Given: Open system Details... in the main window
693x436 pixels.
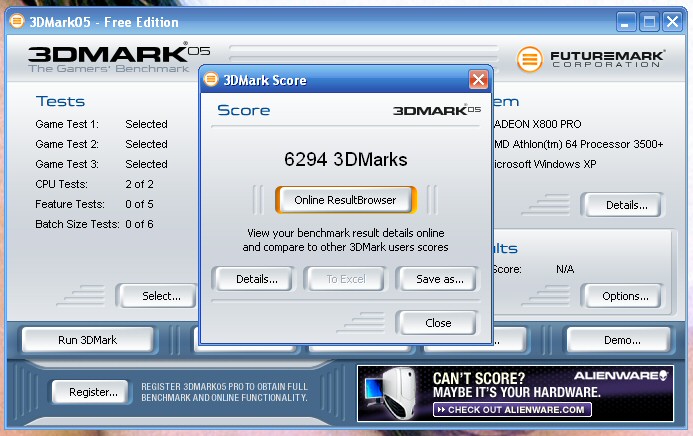Looking at the screenshot, I should pos(626,205).
